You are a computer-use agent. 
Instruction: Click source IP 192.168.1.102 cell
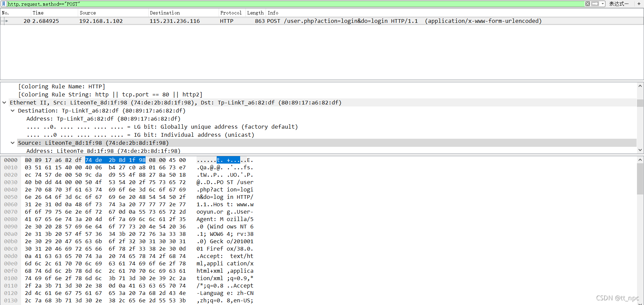click(101, 21)
